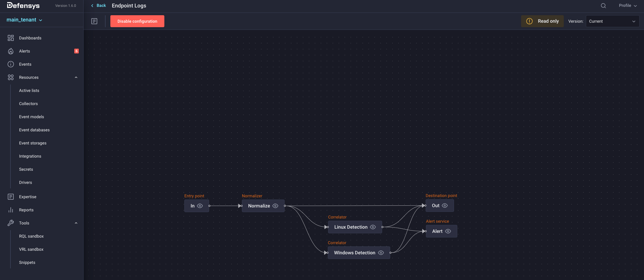The image size is (644, 280).
Task: Click the Reports bar chart icon
Action: coord(11,210)
